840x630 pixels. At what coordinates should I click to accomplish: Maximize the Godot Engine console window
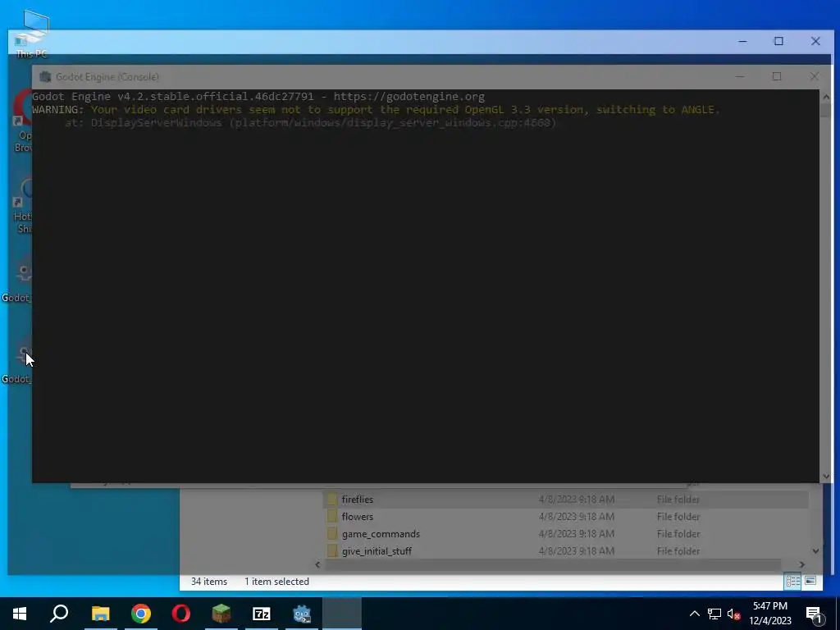(777, 76)
